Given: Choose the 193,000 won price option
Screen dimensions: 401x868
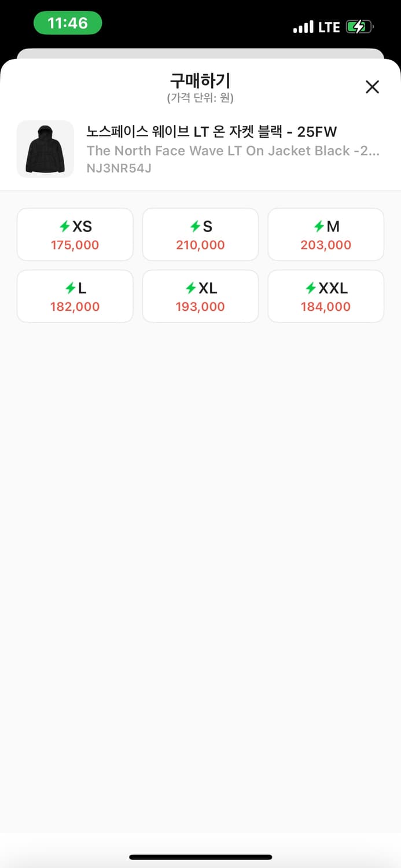Looking at the screenshot, I should [200, 307].
